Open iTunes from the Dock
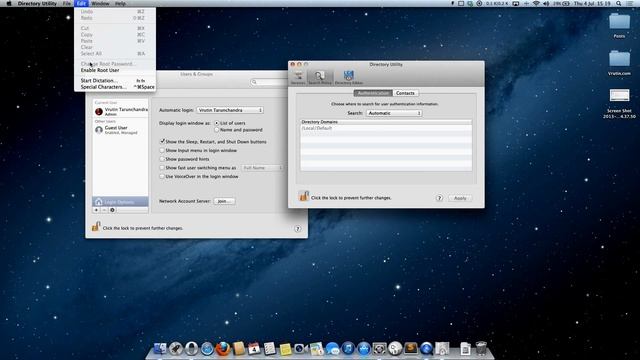 (x=348, y=349)
